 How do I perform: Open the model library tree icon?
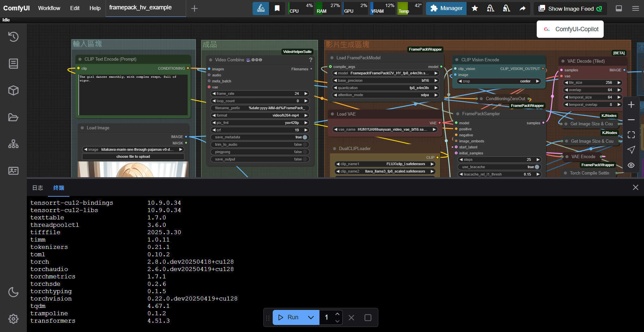pos(13,144)
